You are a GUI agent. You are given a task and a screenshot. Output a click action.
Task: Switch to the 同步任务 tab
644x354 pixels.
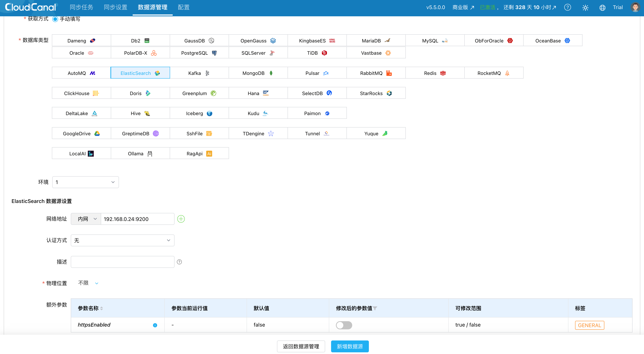pyautogui.click(x=82, y=7)
